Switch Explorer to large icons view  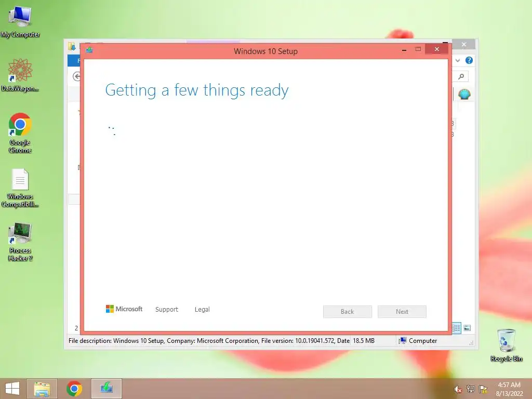(x=467, y=328)
